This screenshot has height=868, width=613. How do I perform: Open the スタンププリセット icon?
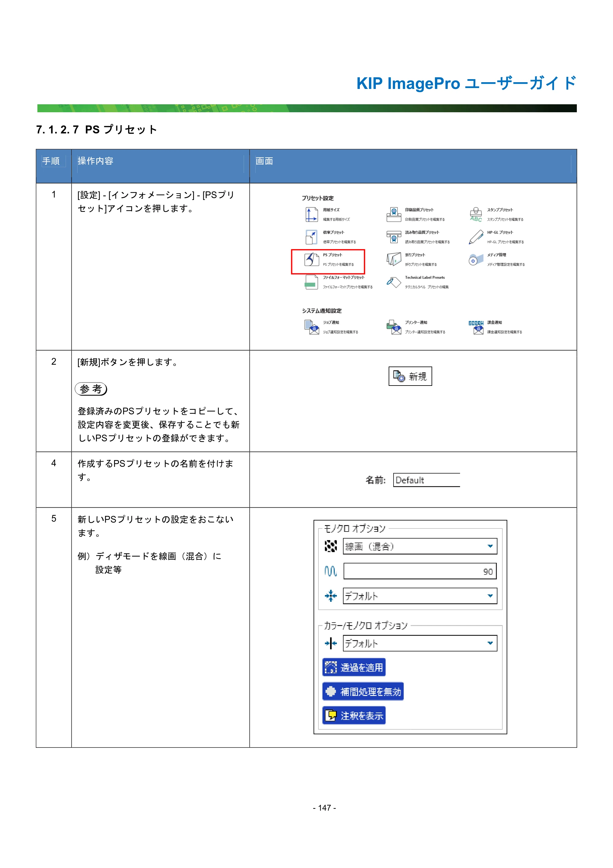click(476, 214)
